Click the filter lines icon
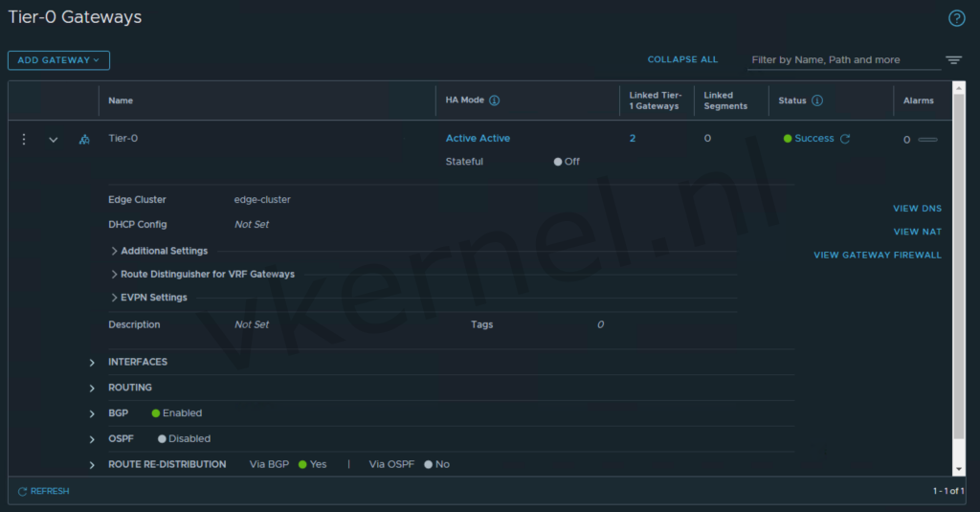This screenshot has width=980, height=512. [x=953, y=60]
